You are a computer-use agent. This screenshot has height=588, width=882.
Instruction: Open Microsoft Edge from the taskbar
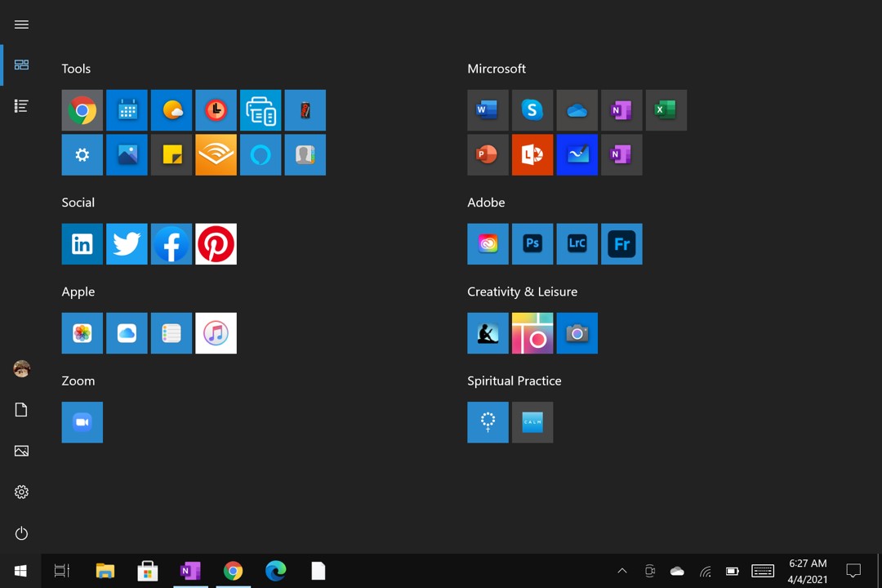point(276,571)
